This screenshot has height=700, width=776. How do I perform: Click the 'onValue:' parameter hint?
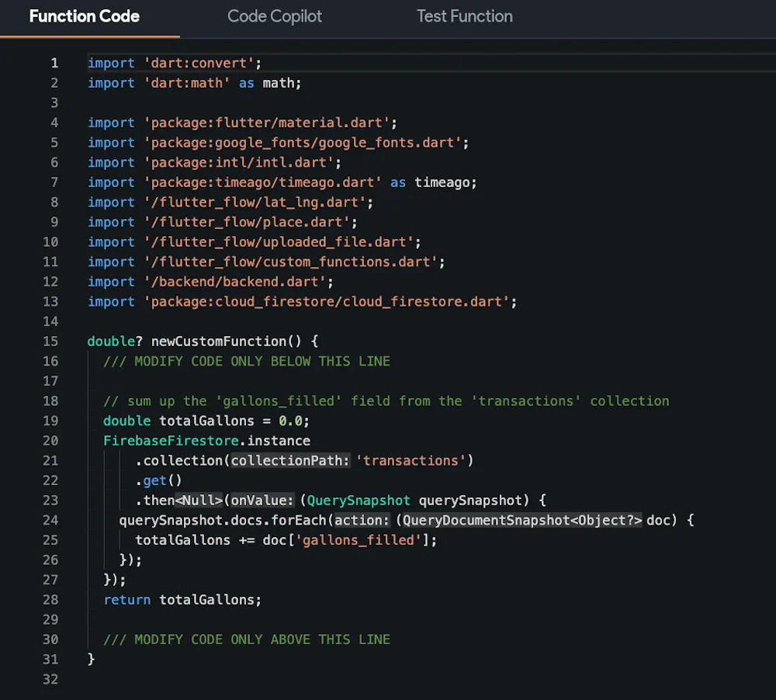pos(263,501)
